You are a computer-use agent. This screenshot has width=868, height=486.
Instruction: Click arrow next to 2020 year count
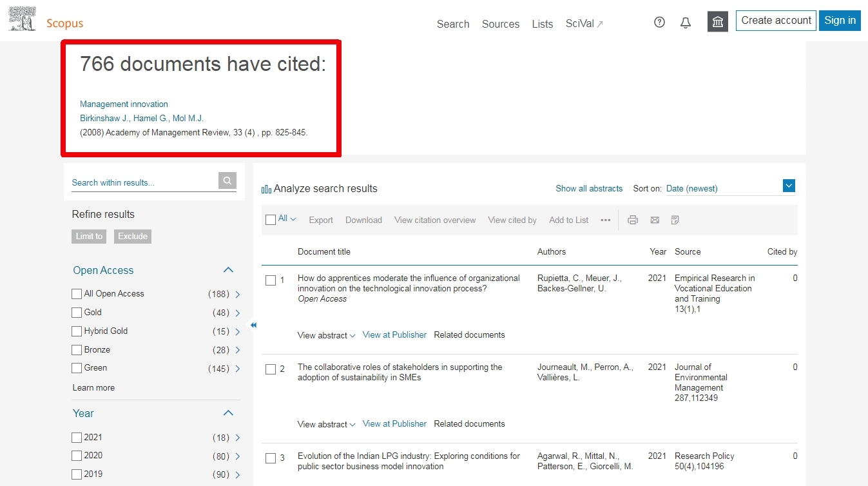coord(238,456)
